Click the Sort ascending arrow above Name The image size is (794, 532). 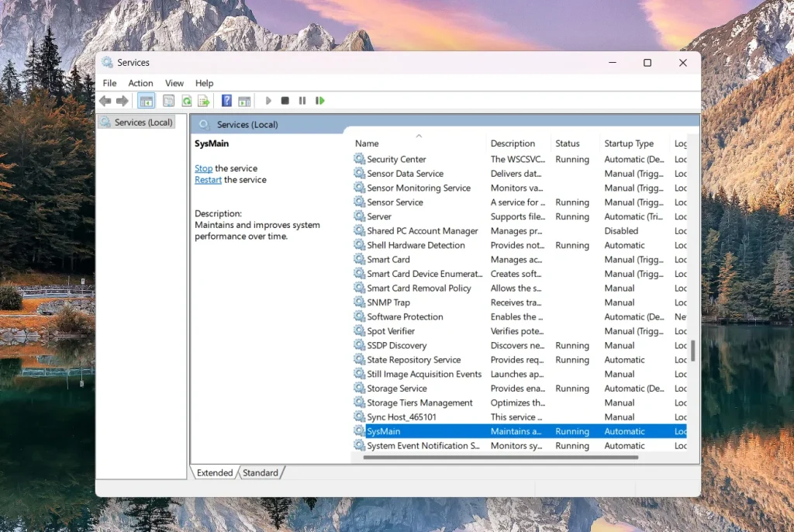tap(419, 136)
